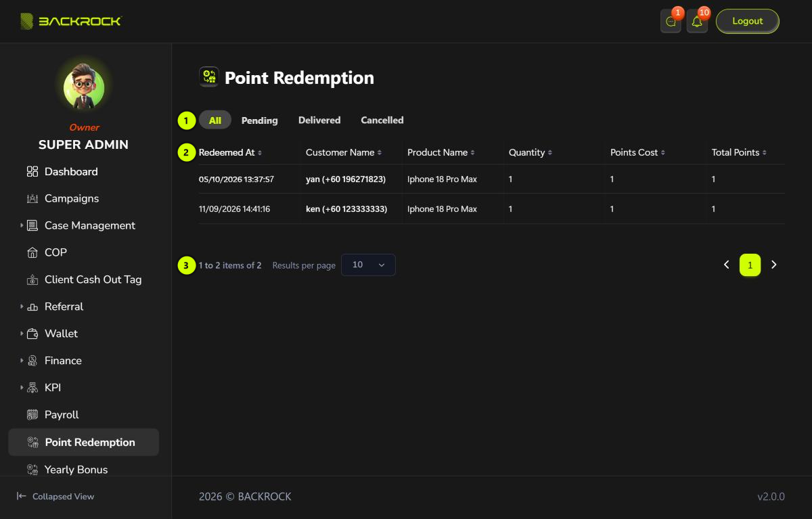Open the chat messages icon in header
The width and height of the screenshot is (812, 519).
[671, 22]
